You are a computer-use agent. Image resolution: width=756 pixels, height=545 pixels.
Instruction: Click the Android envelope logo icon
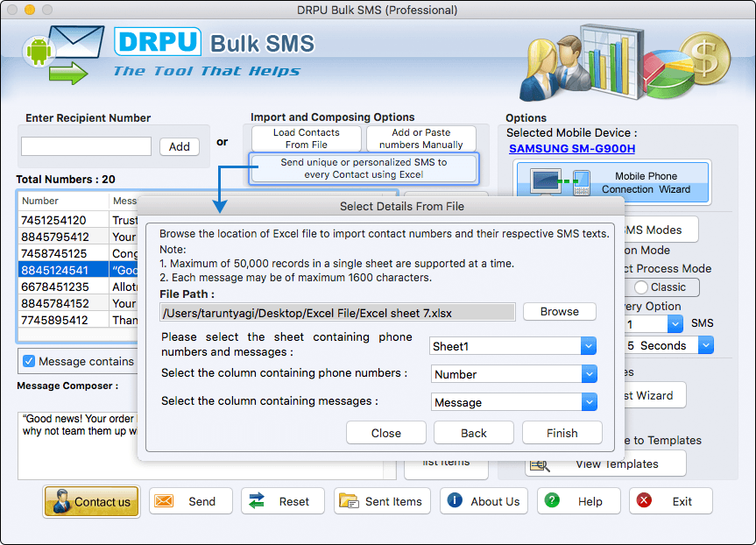coord(63,54)
